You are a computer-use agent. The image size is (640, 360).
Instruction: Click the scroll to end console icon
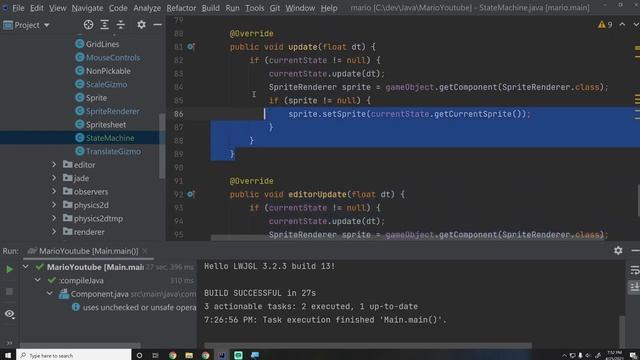click(634, 287)
